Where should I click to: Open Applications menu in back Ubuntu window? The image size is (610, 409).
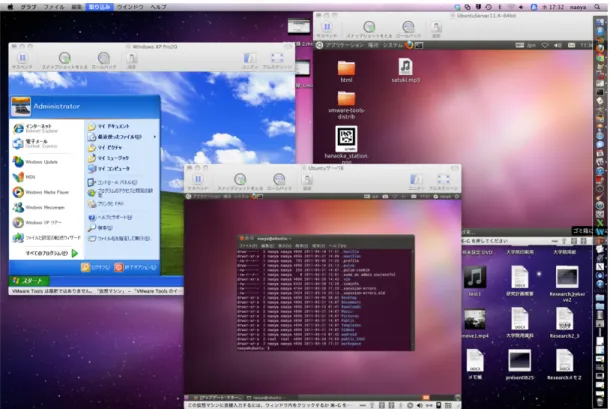tap(344, 45)
